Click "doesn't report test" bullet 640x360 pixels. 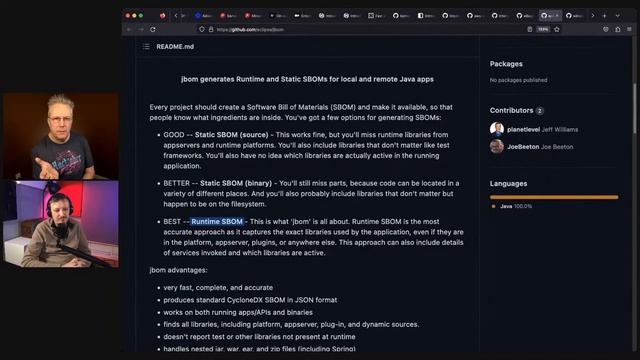259,337
